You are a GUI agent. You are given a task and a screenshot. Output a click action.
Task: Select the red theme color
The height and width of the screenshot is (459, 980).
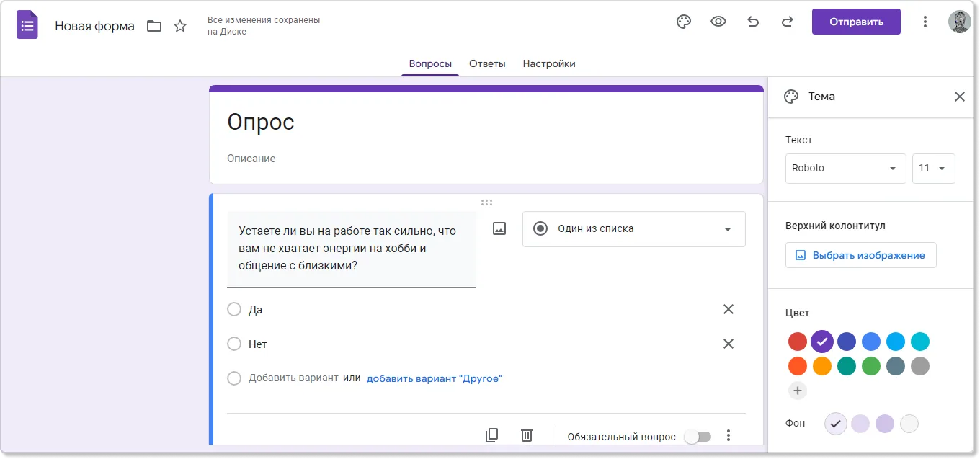tap(798, 342)
